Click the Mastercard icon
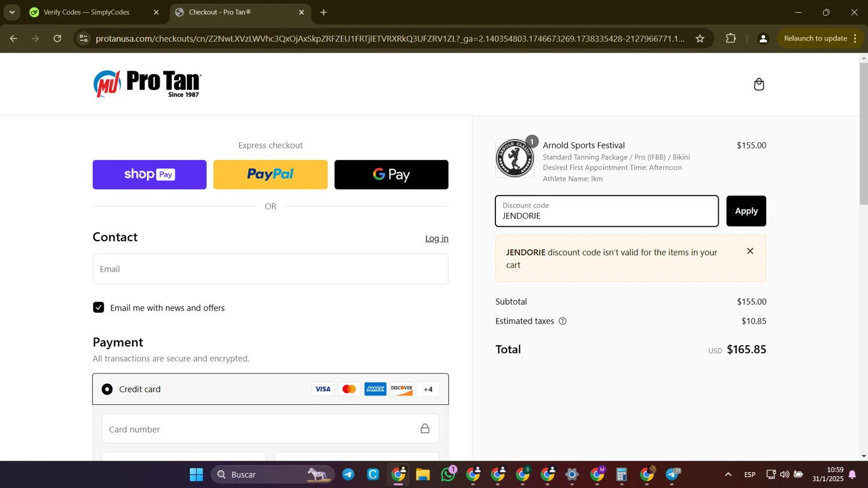This screenshot has width=868, height=488. coord(349,389)
